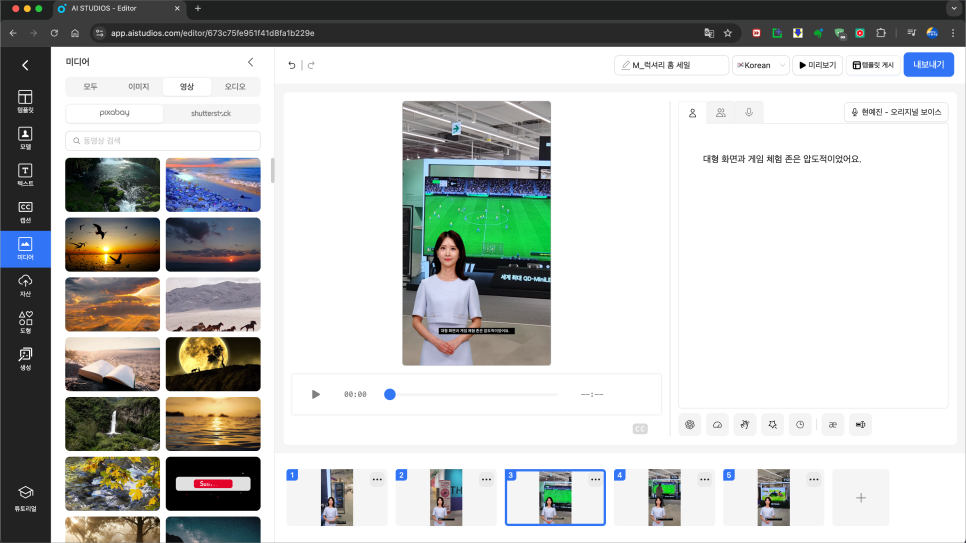966x543 pixels.
Task: Select the shutterstock source toggle
Action: [x=211, y=113]
